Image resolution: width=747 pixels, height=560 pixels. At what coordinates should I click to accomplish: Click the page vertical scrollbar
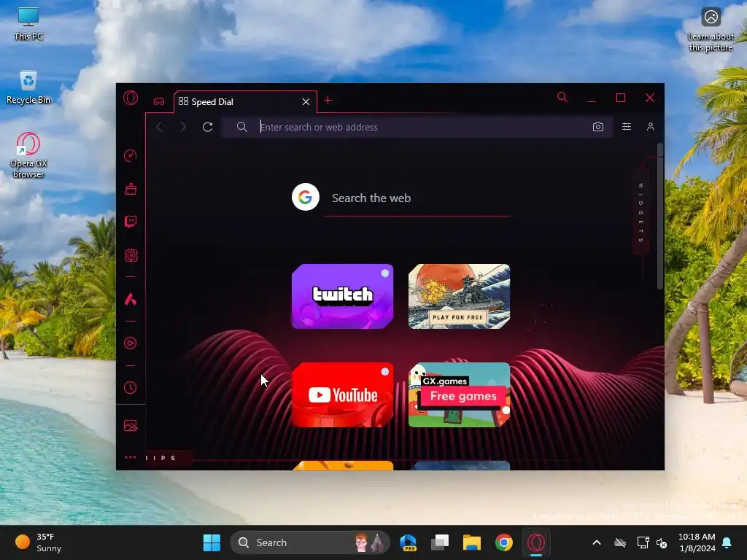[659, 217]
